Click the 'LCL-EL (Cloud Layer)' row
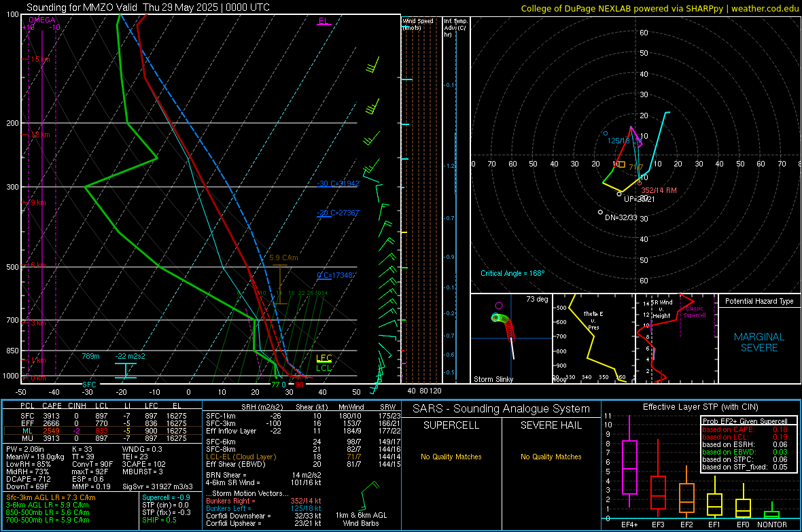Screen dimensions: 802x532 tap(303, 457)
